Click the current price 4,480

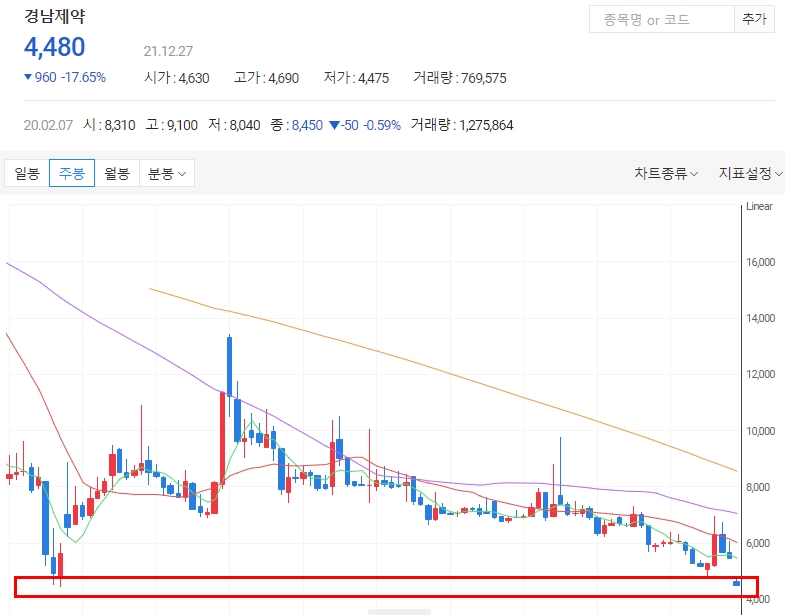pyautogui.click(x=55, y=47)
